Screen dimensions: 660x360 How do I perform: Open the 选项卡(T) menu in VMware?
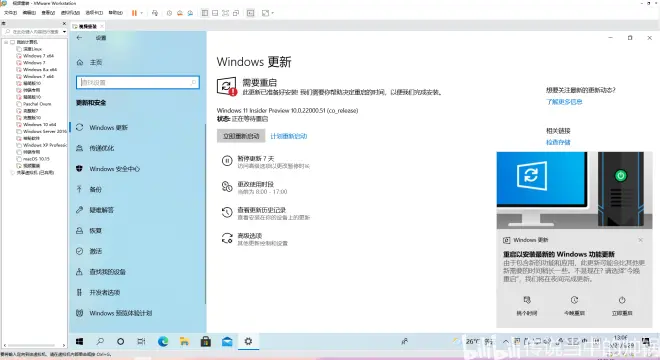pos(94,13)
